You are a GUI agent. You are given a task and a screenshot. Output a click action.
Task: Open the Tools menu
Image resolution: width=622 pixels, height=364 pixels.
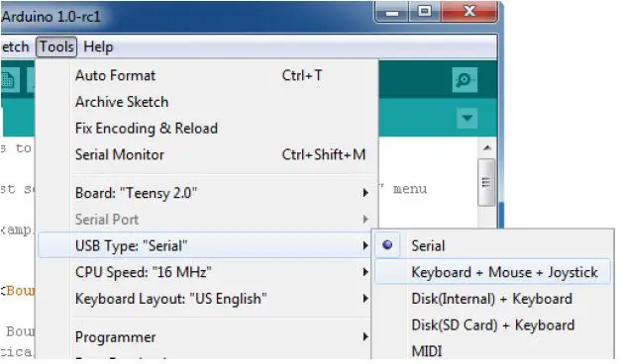point(56,46)
